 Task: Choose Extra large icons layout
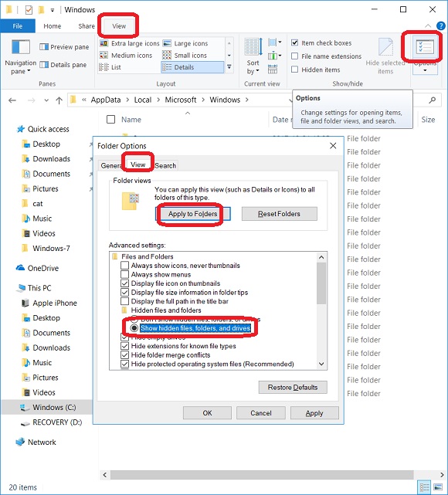(x=130, y=43)
